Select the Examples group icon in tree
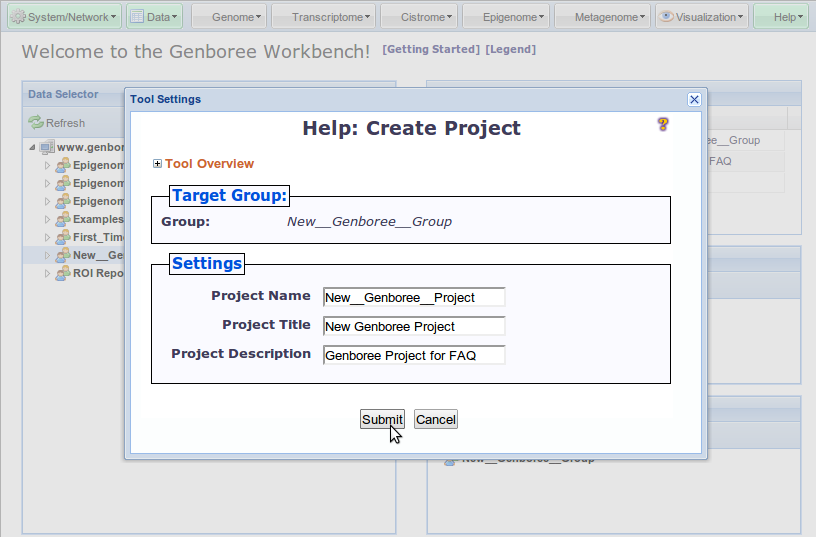816x537 pixels. coord(62,219)
